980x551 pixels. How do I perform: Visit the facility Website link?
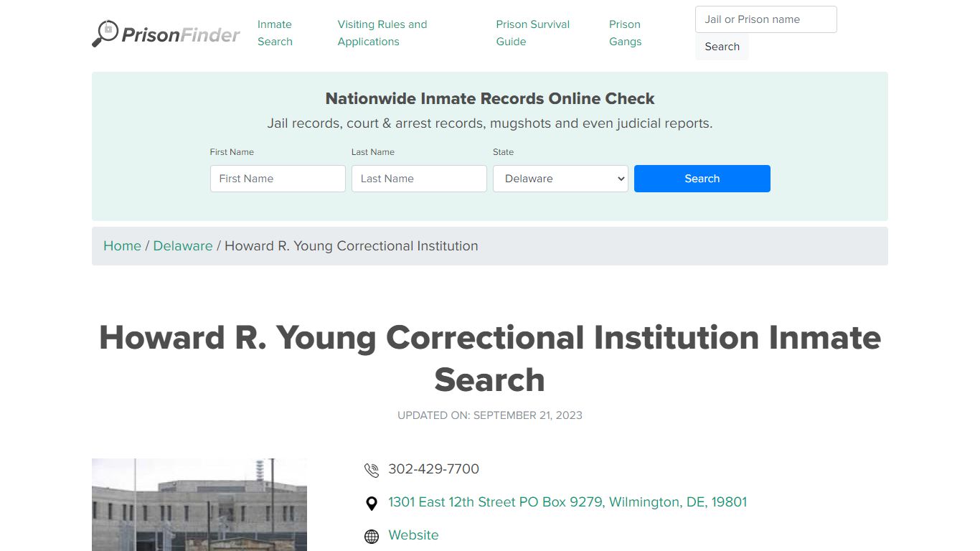coord(413,535)
